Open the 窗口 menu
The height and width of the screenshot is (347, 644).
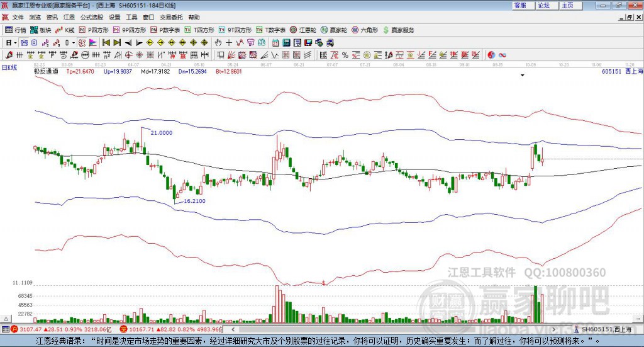point(148,17)
